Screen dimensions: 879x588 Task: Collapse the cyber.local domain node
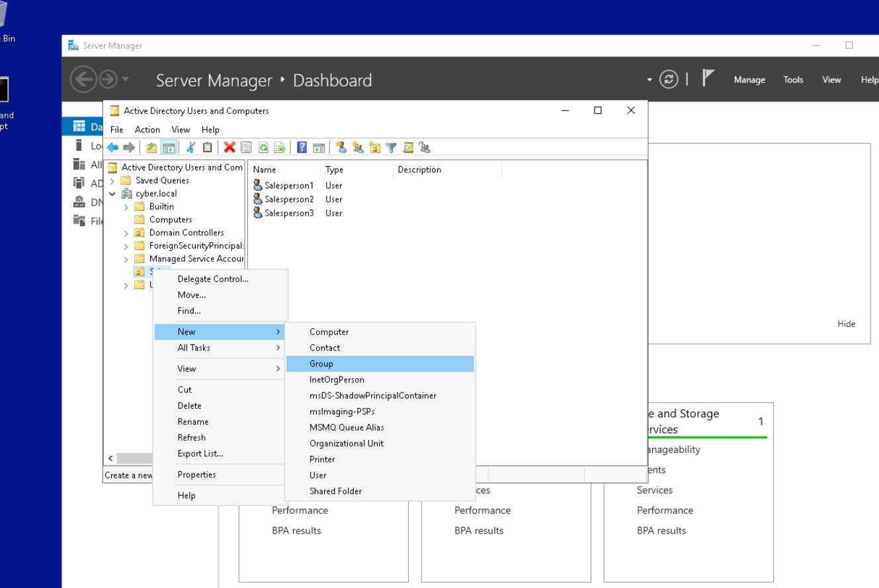pos(112,194)
